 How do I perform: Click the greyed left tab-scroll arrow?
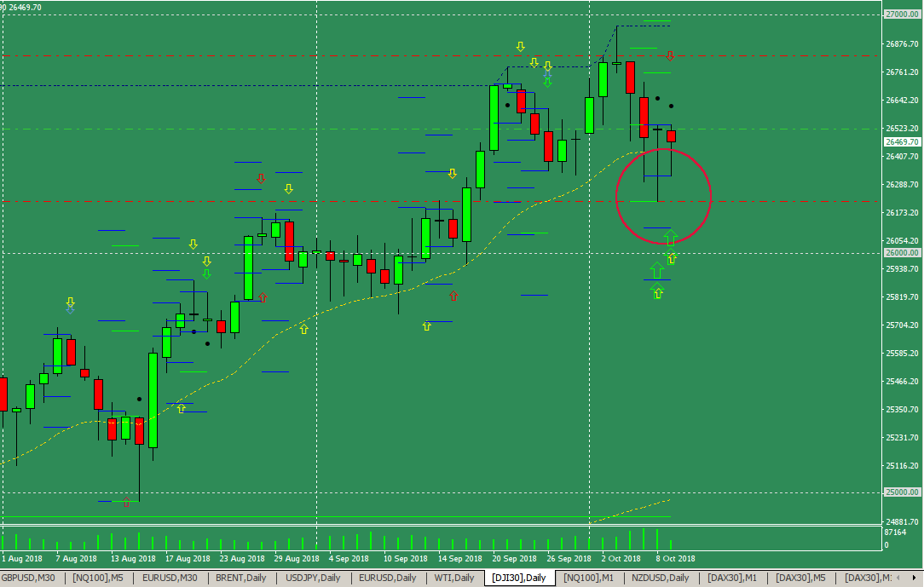[x=898, y=578]
